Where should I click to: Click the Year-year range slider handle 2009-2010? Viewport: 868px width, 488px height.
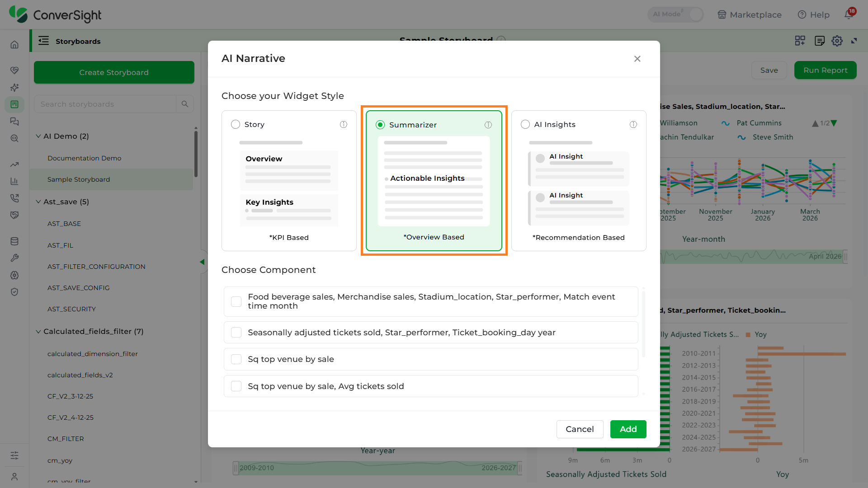[x=236, y=468]
